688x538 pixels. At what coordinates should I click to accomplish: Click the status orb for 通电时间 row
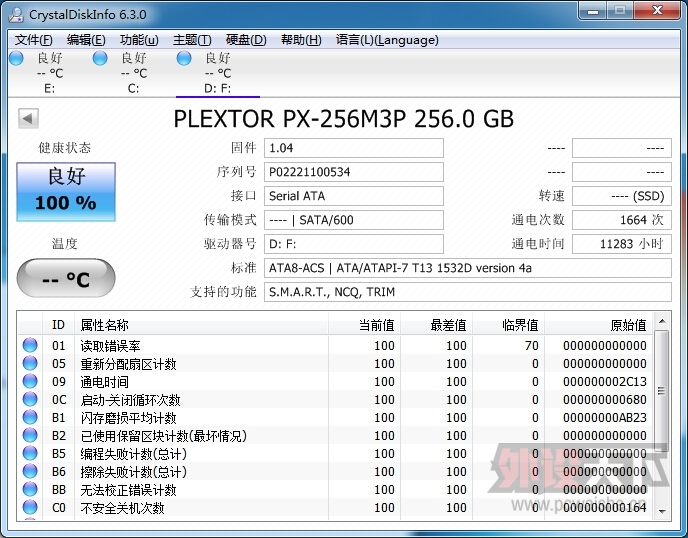pyautogui.click(x=30, y=382)
